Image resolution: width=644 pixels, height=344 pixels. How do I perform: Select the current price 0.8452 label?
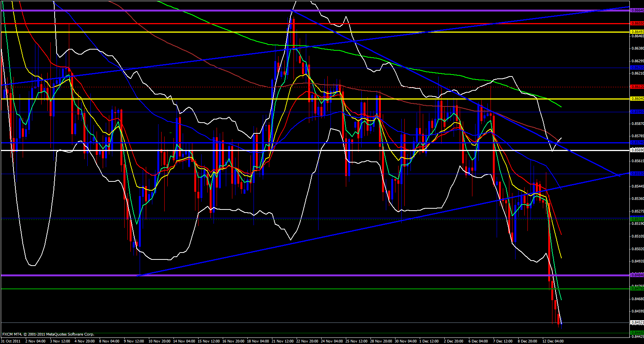coord(637,322)
